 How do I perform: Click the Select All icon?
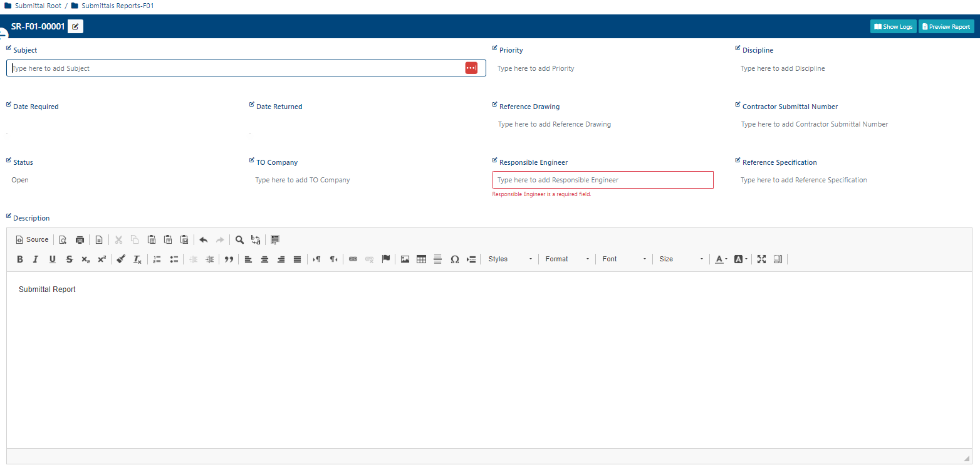(275, 239)
